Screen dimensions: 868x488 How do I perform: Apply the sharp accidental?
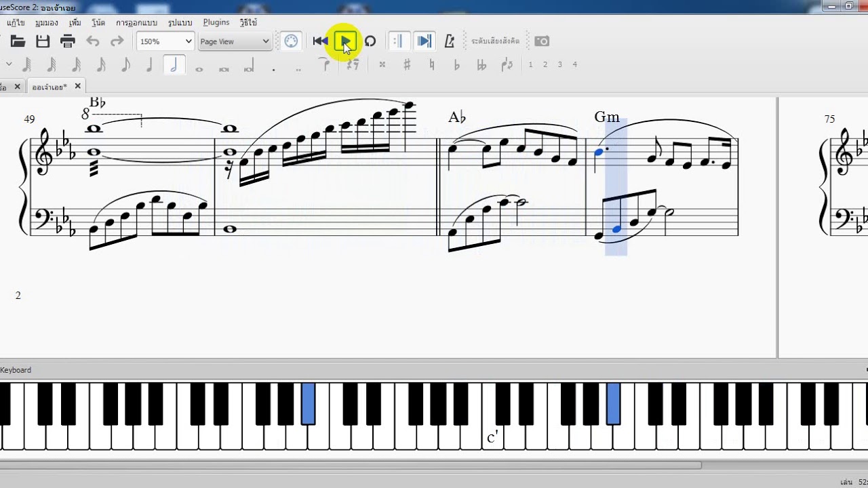click(407, 65)
